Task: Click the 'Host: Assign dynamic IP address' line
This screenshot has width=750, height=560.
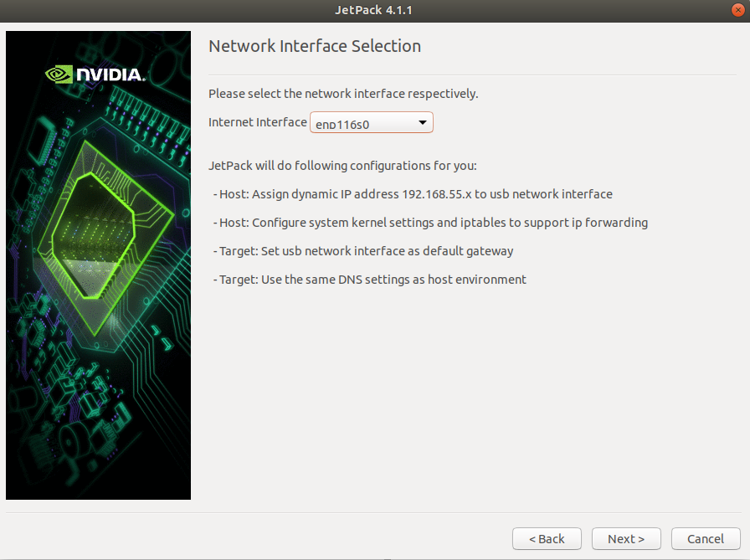Action: (x=413, y=194)
